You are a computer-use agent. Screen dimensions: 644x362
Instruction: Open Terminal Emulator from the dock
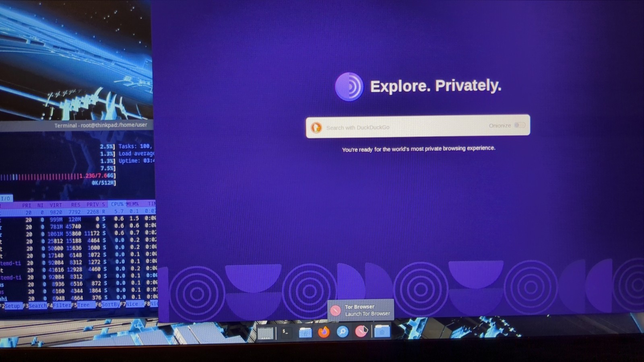pos(286,332)
